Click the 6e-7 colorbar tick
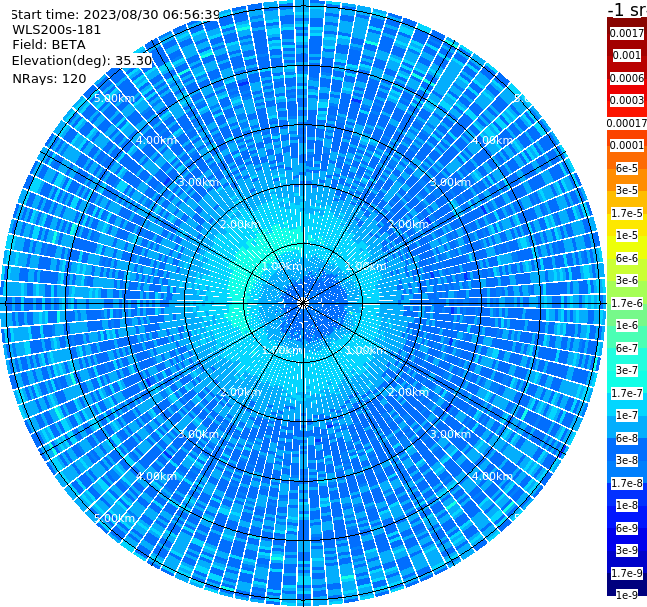This screenshot has height=607, width=647. pos(627,348)
